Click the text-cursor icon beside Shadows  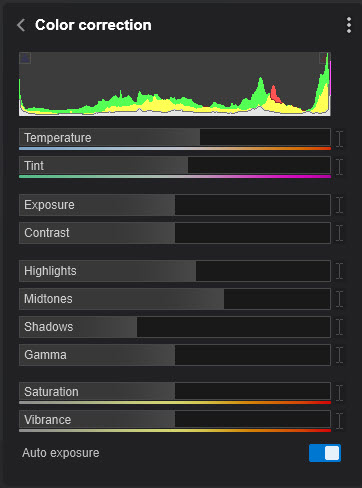point(339,327)
